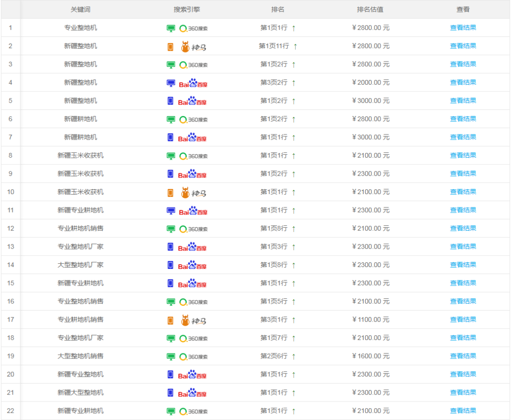This screenshot has height=420, width=511.
Task: Click the Baidu logo in row 21
Action: (x=193, y=393)
